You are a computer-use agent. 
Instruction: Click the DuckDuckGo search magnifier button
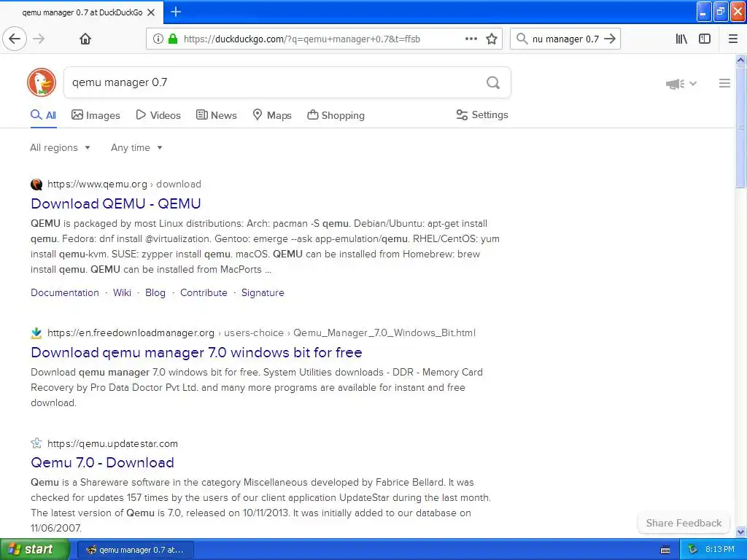point(493,83)
